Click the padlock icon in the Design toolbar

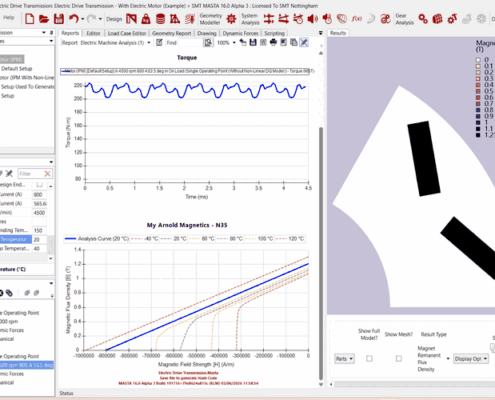tap(146, 19)
